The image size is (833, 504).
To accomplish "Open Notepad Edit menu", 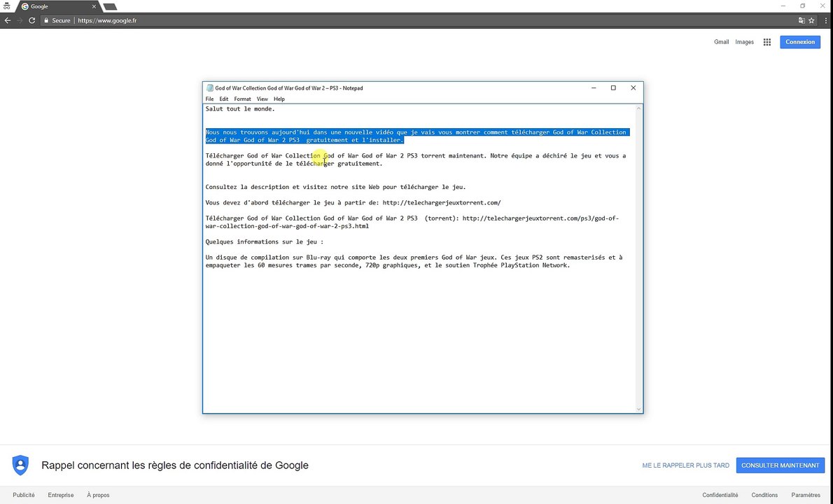I will tap(224, 99).
